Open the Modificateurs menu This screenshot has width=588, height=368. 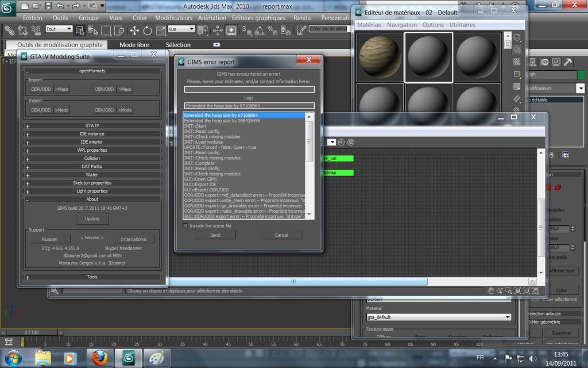173,18
